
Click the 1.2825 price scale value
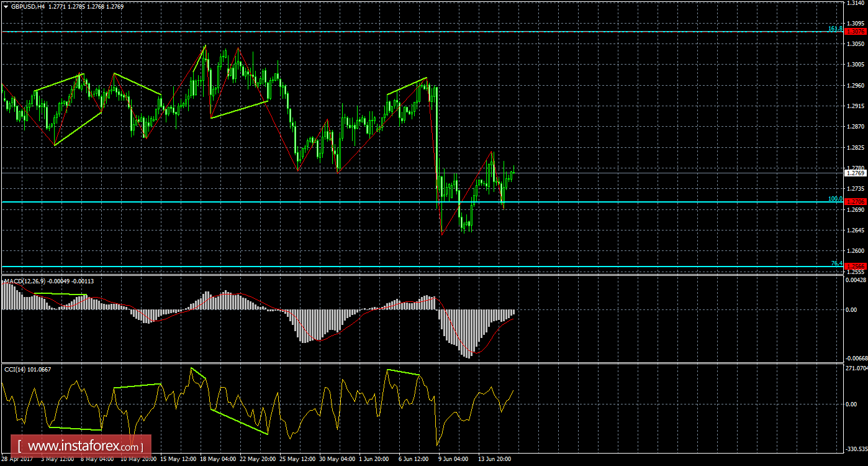pos(856,148)
